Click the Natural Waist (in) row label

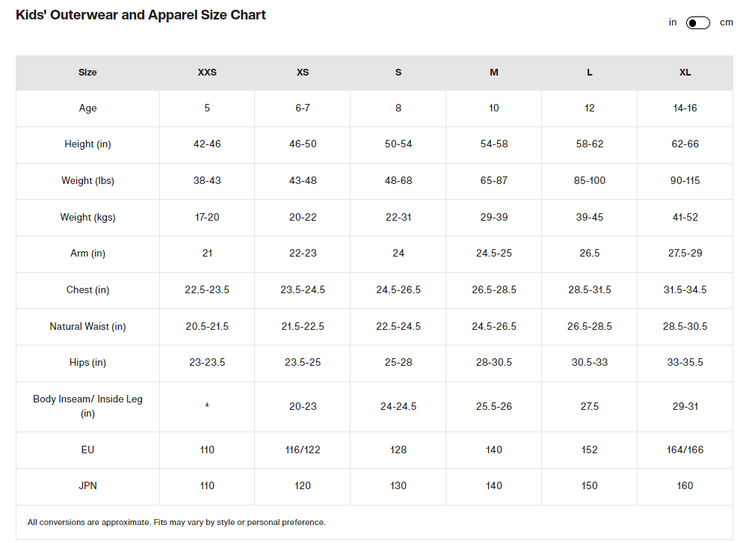point(88,326)
